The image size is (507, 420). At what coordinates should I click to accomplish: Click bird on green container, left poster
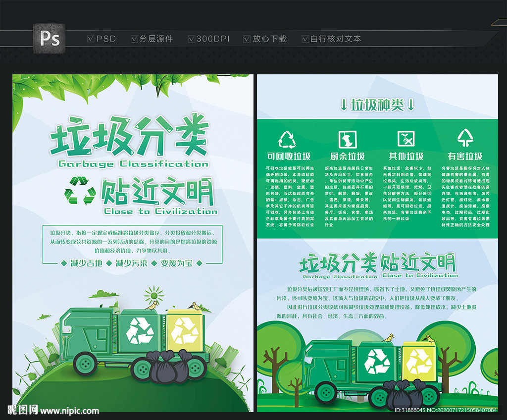pos(152,306)
